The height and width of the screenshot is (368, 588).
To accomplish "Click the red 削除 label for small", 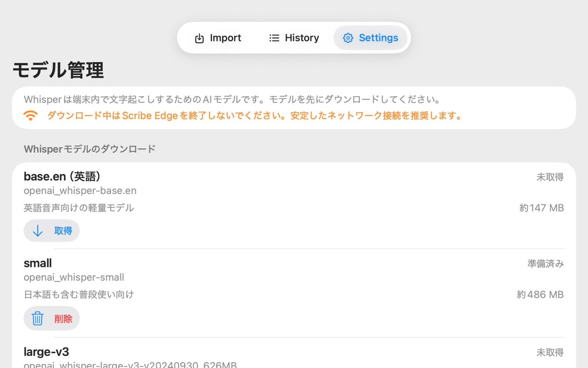I will click(x=63, y=319).
